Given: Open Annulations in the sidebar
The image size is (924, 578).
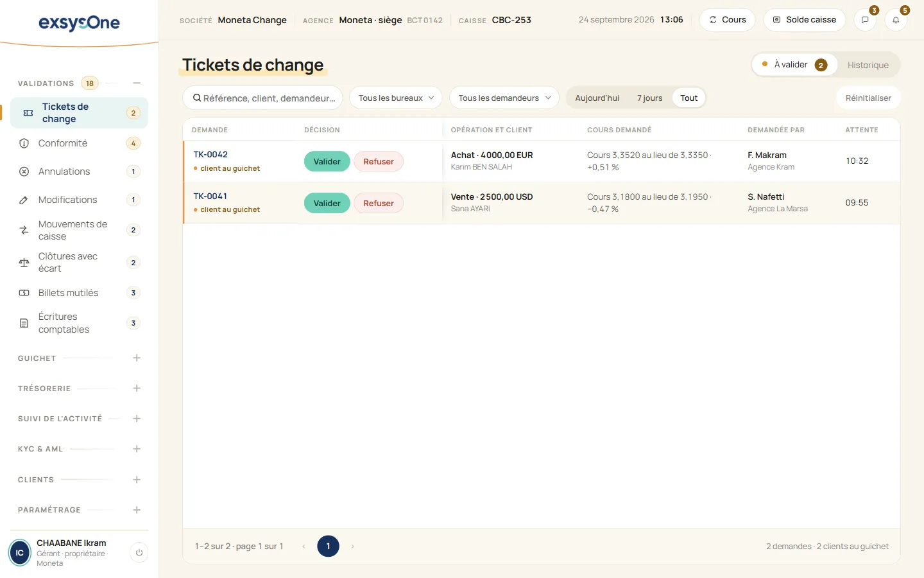Looking at the screenshot, I should point(79,171).
